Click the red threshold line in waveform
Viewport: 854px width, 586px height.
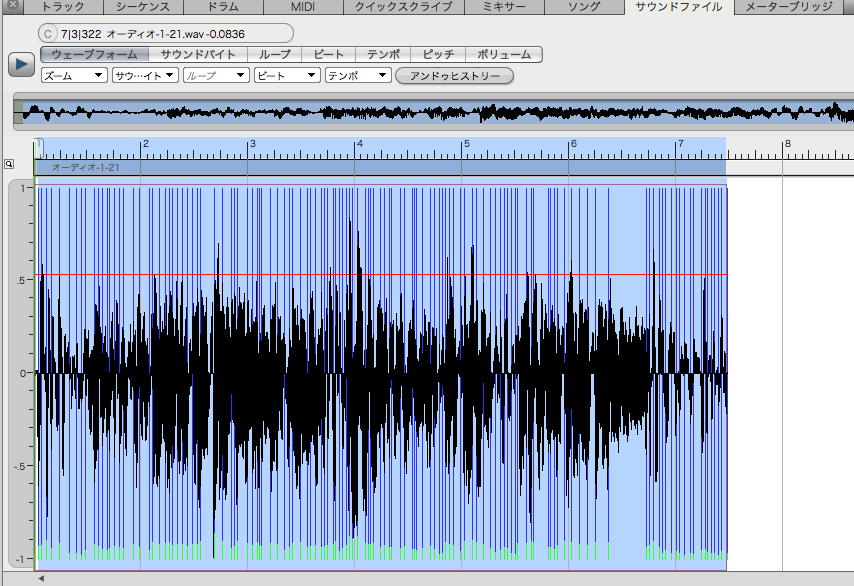click(x=381, y=274)
